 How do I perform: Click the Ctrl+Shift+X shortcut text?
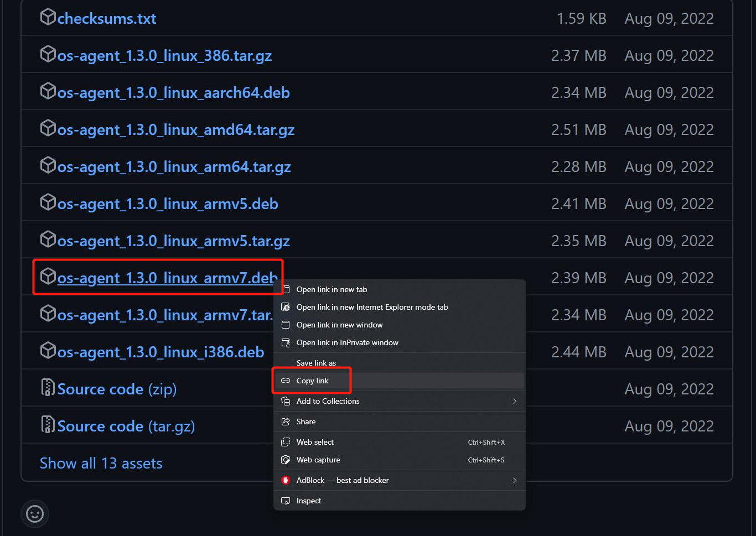pyautogui.click(x=486, y=442)
